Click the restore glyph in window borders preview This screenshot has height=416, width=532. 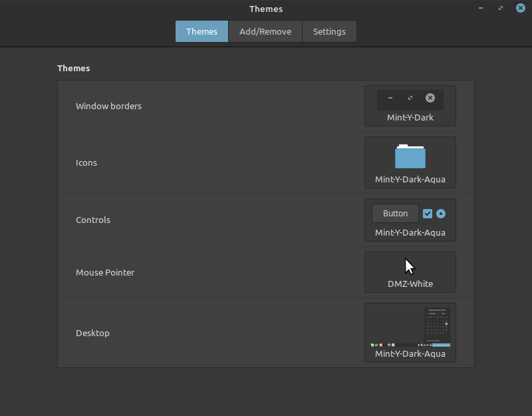[x=410, y=98]
